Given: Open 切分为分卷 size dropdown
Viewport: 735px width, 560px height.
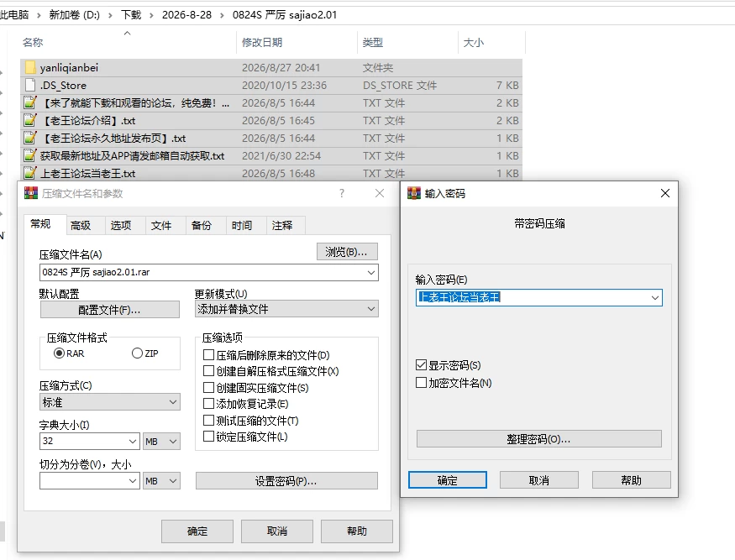Looking at the screenshot, I should (x=133, y=481).
